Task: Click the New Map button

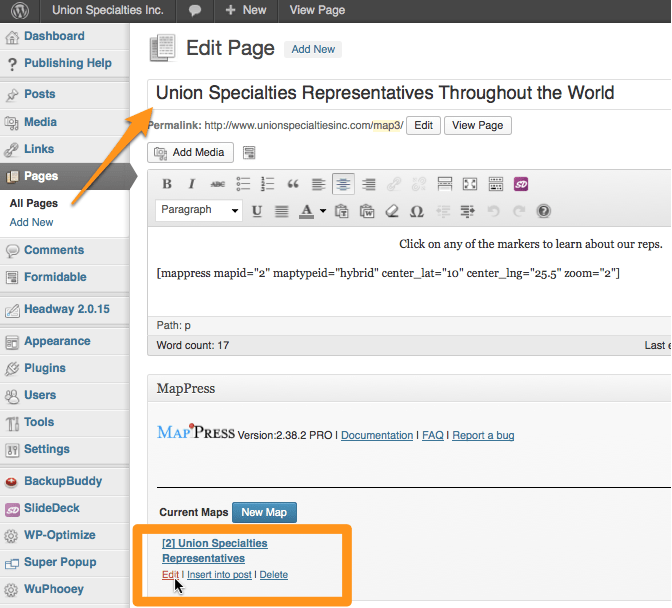Action: (x=264, y=512)
